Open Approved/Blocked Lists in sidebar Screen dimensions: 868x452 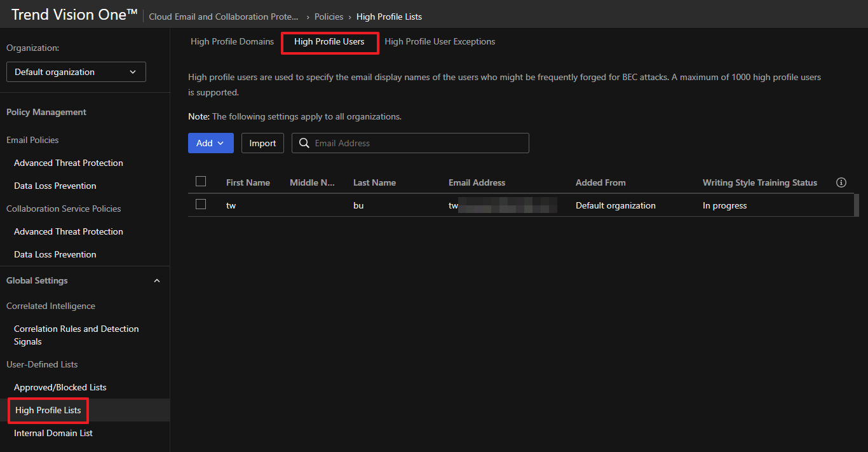point(60,387)
